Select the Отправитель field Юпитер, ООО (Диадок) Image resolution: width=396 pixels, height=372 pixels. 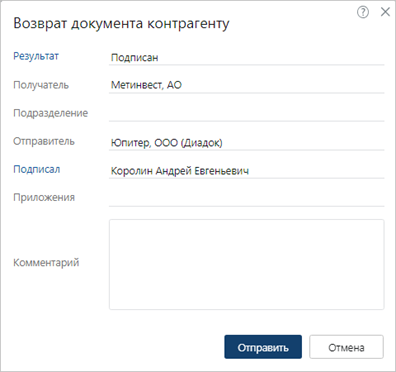click(246, 143)
